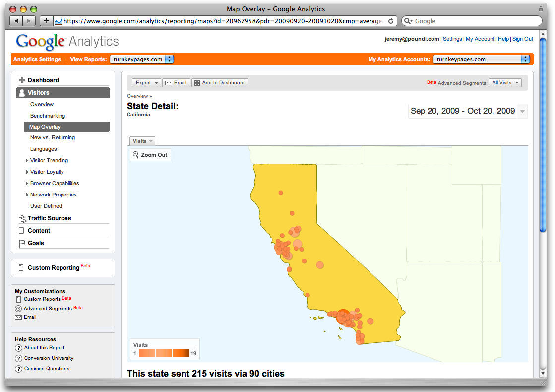This screenshot has width=555, height=392.
Task: Select the Visits tab above the map
Action: coord(142,141)
